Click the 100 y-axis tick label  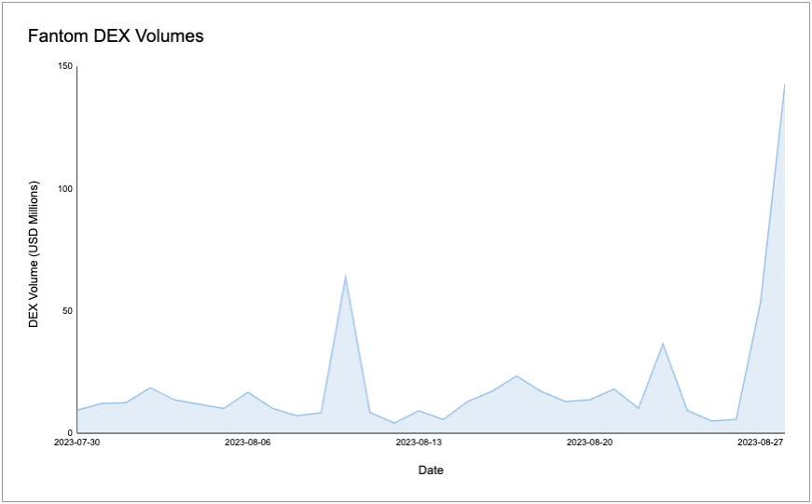pos(66,189)
